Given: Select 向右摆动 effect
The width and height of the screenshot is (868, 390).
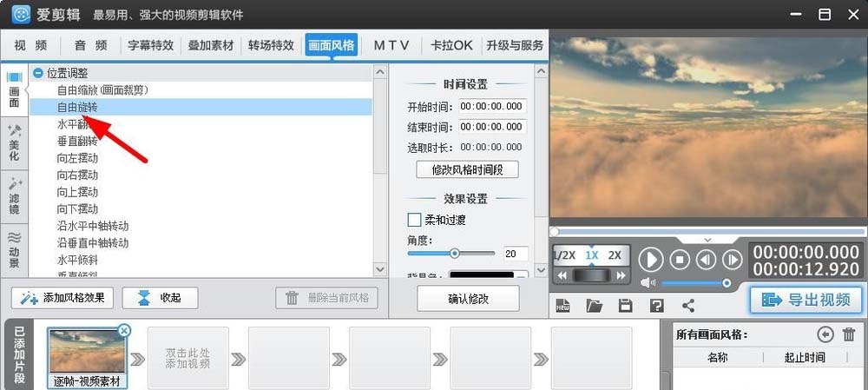Looking at the screenshot, I should 77,175.
